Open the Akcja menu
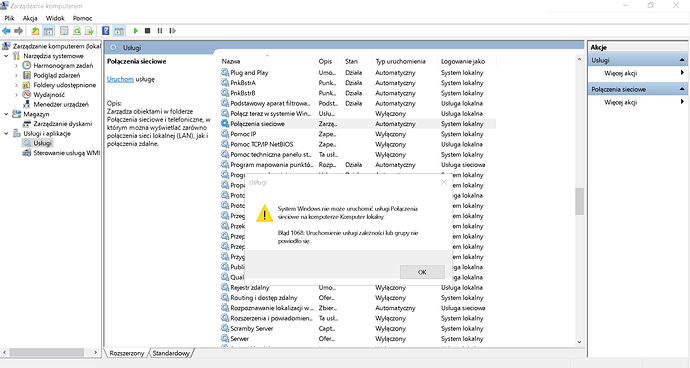 coord(30,18)
